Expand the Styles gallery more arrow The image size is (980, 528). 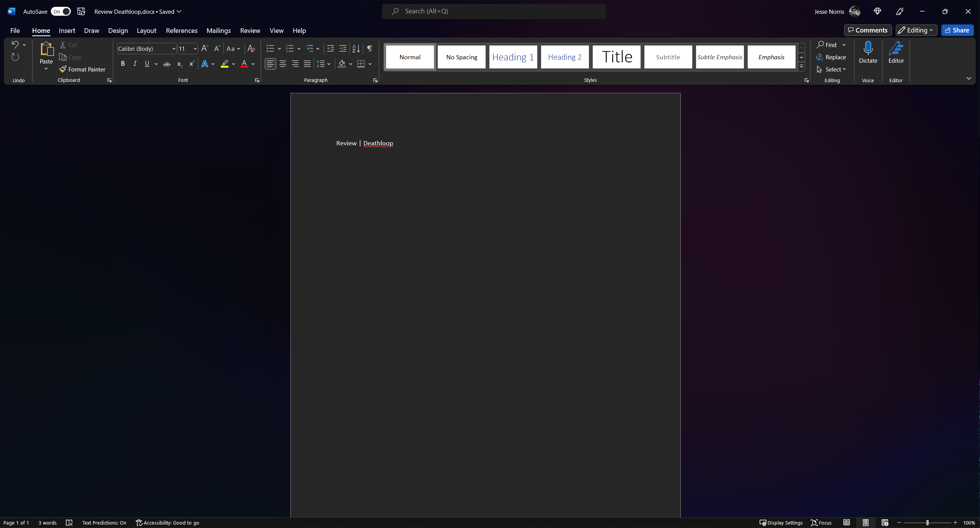click(801, 67)
